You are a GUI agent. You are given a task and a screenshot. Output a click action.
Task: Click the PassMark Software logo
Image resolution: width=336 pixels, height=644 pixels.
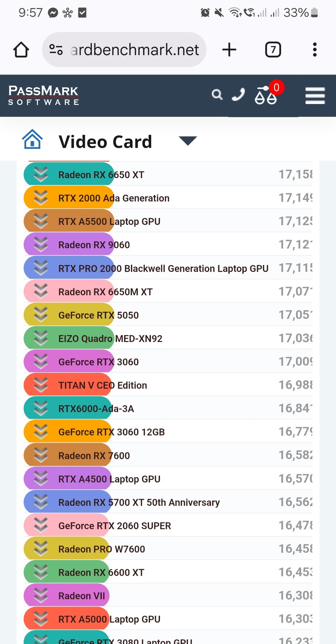[43, 95]
